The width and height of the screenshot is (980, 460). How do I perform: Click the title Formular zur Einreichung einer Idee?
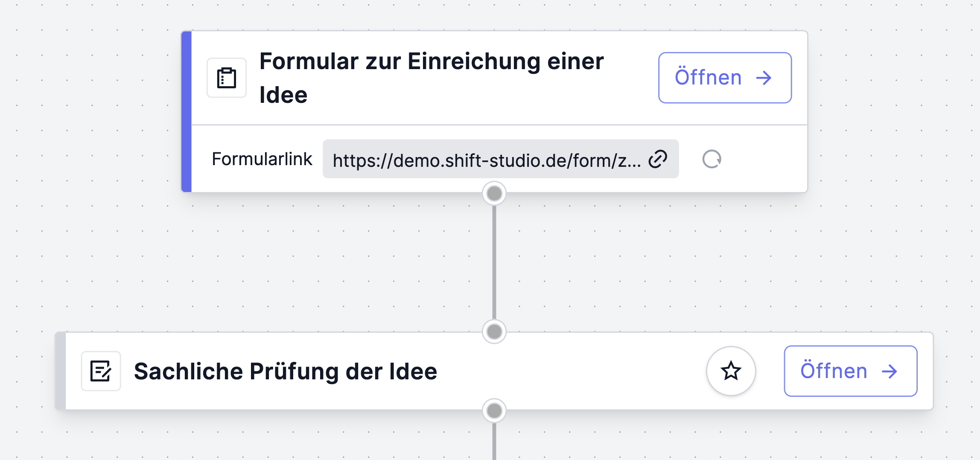click(x=432, y=78)
